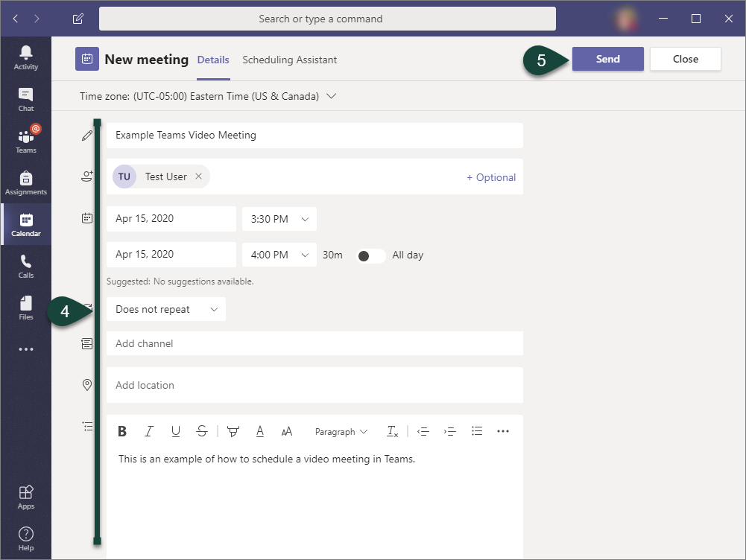Open the Assignments section

[x=26, y=182]
